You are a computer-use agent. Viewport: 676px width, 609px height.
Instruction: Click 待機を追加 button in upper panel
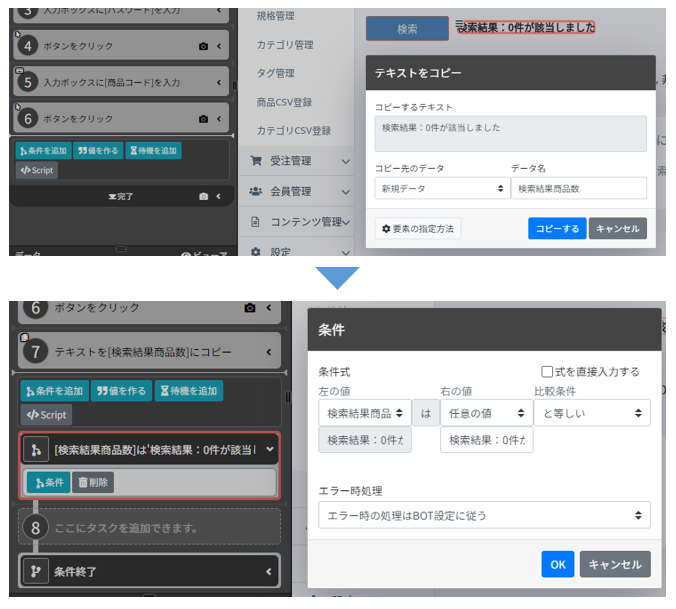pos(153,150)
